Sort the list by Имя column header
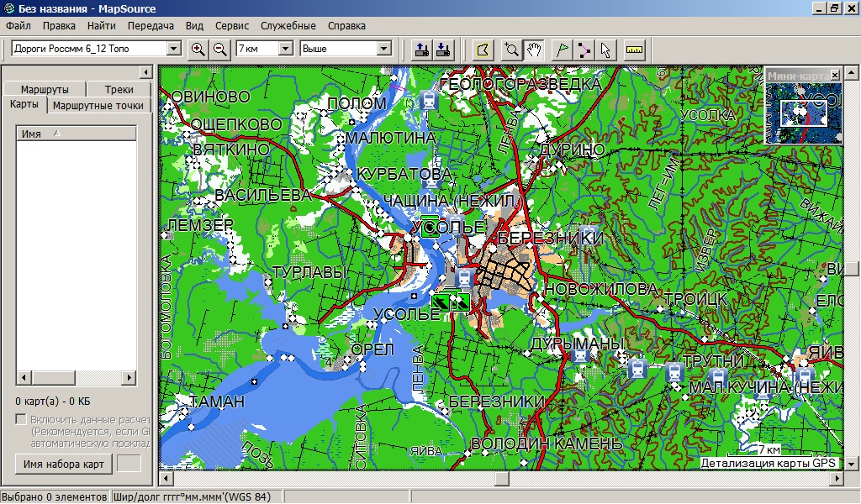Viewport: 861px width, 504px height. point(76,134)
